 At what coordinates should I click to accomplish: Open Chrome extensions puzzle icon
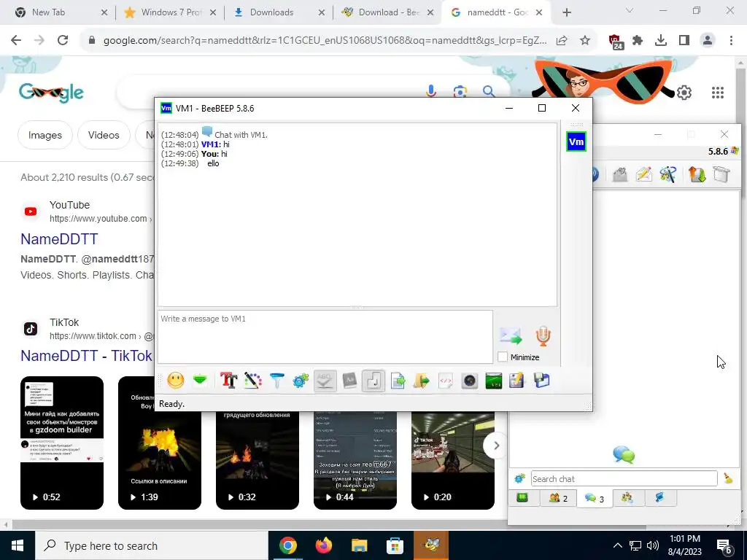[638, 41]
